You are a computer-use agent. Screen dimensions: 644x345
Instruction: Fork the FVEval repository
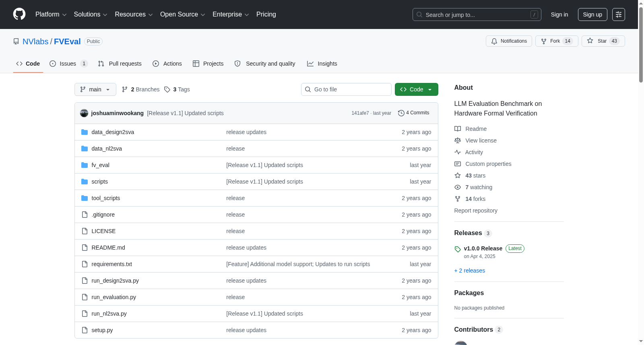557,41
